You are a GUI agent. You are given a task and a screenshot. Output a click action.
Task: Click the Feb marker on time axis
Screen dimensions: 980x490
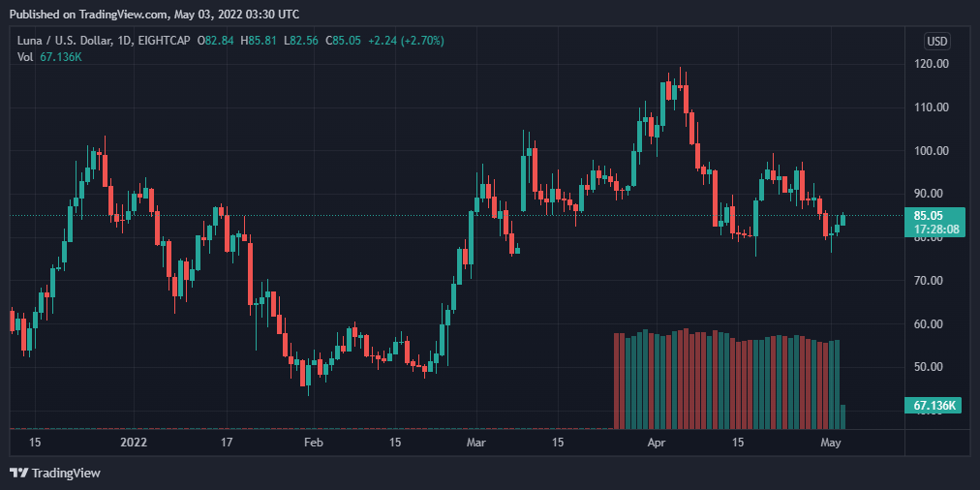(313, 443)
